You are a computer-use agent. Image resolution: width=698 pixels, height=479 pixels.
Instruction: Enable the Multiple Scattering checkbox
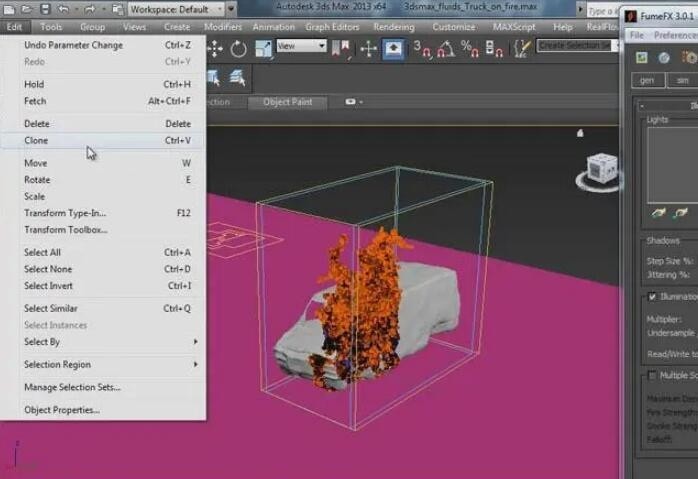pos(652,375)
